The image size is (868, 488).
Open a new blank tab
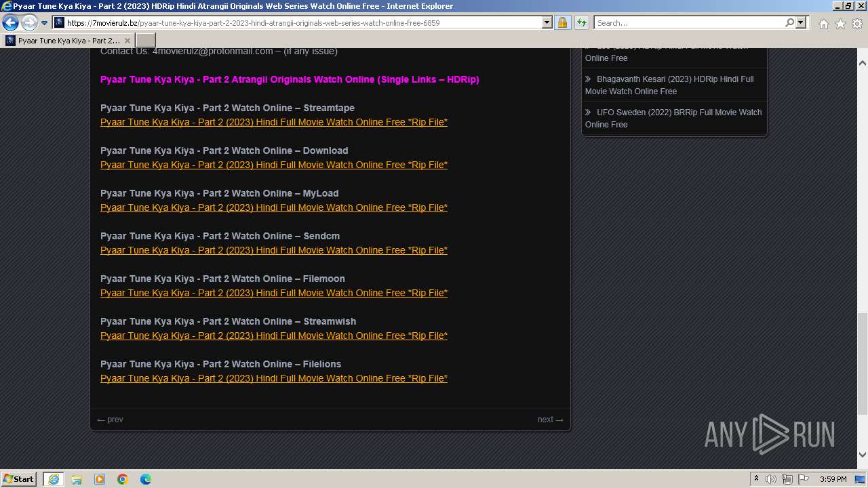[146, 41]
